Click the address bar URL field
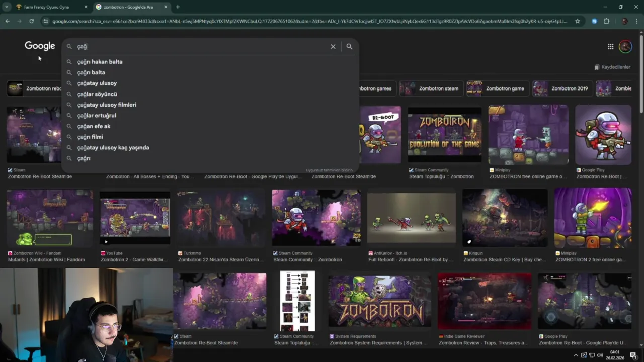 tap(309, 21)
